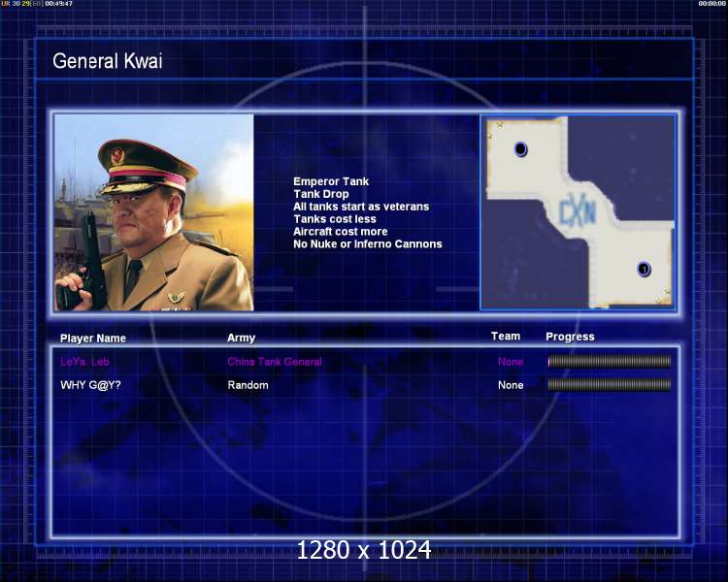Click the General Kwai title text
The image size is (728, 582).
[x=107, y=61]
